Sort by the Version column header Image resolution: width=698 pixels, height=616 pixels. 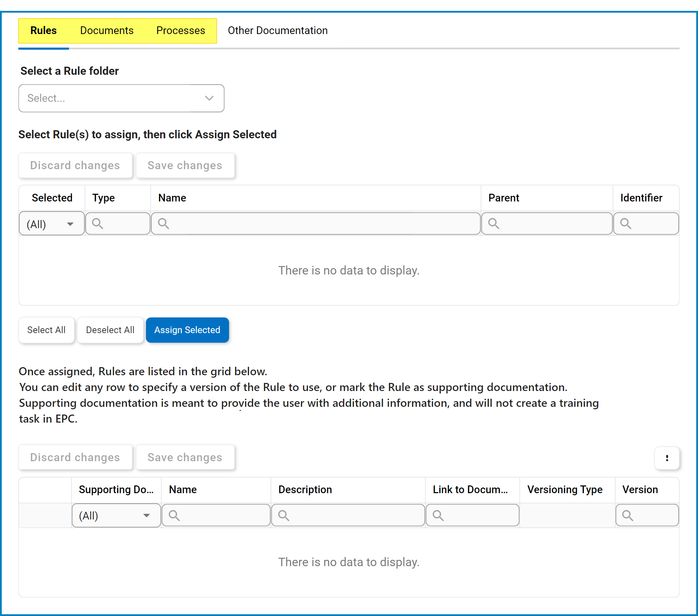[x=647, y=490]
